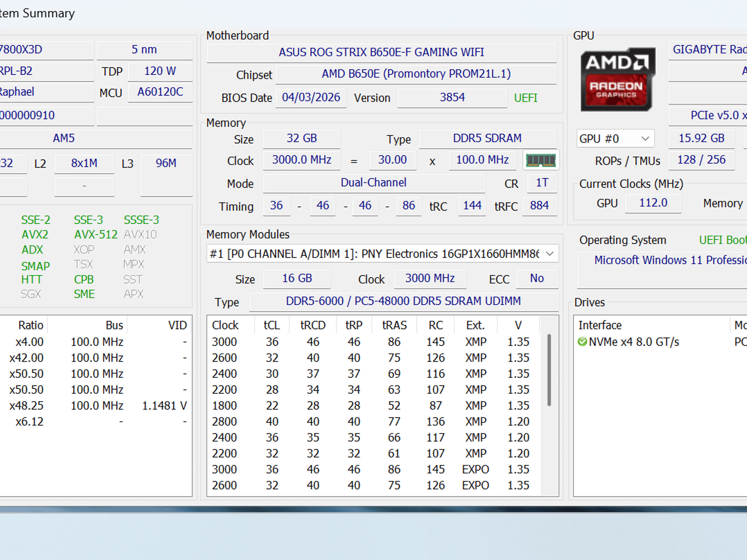Click the memory timings table scrollbar

tap(549, 370)
